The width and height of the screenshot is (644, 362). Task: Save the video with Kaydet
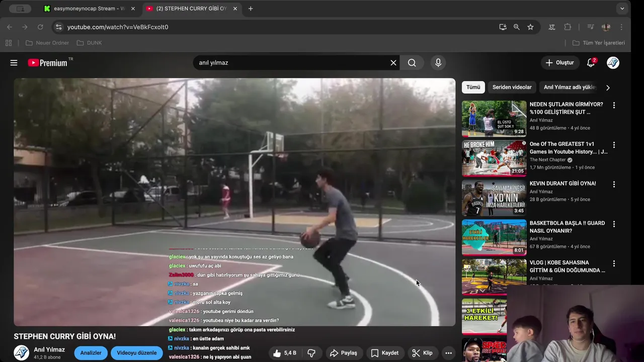point(385,353)
